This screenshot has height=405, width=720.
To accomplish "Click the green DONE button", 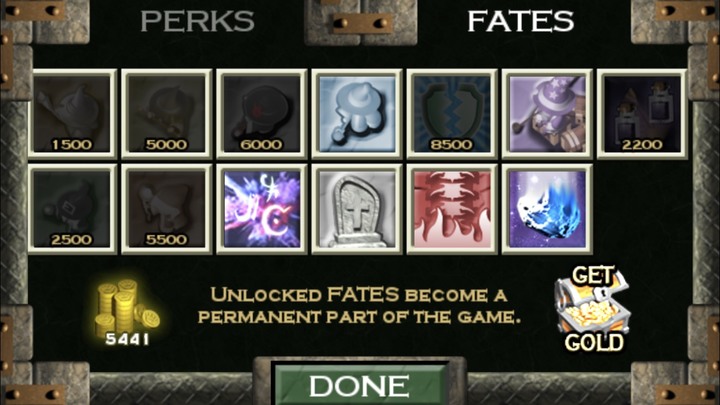I will (359, 385).
